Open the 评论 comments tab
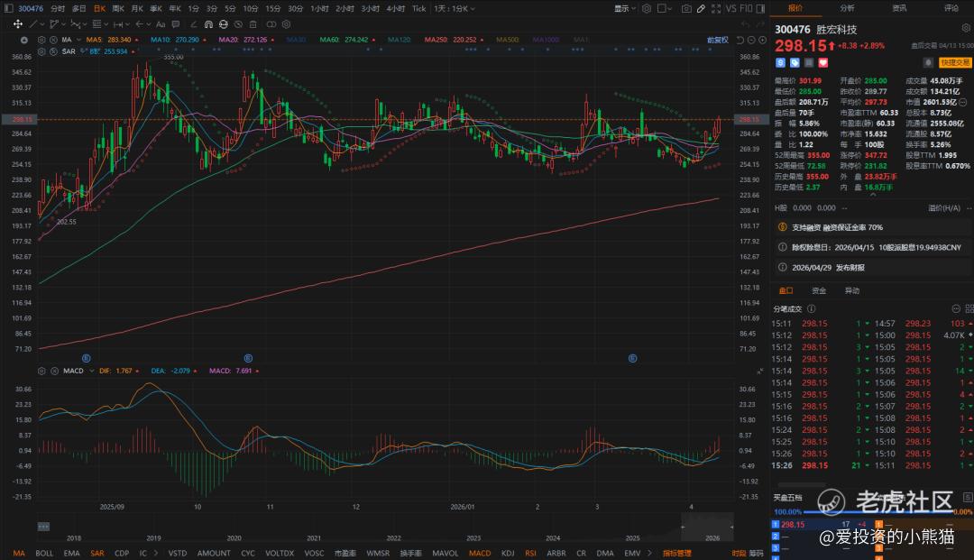974x560 pixels. point(951,8)
